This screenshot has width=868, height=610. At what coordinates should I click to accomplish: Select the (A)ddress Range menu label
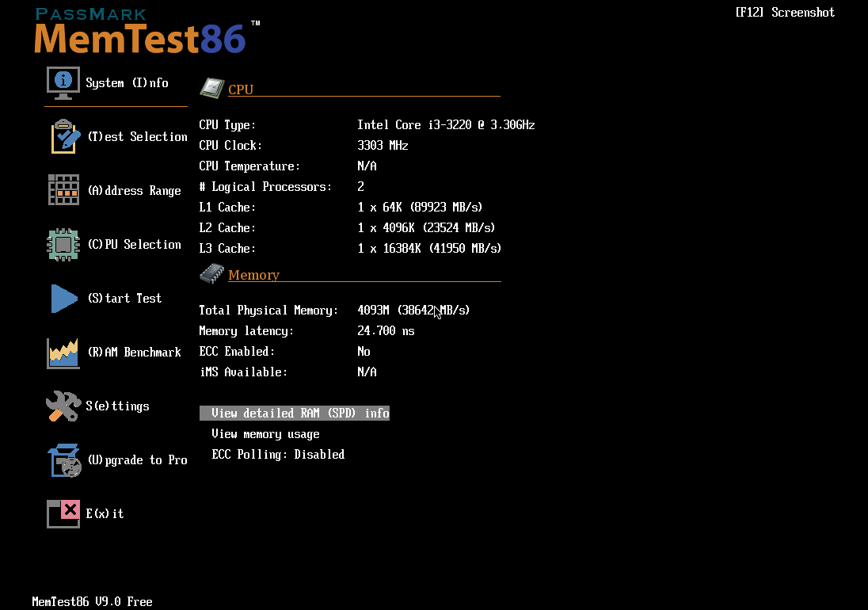tap(134, 190)
